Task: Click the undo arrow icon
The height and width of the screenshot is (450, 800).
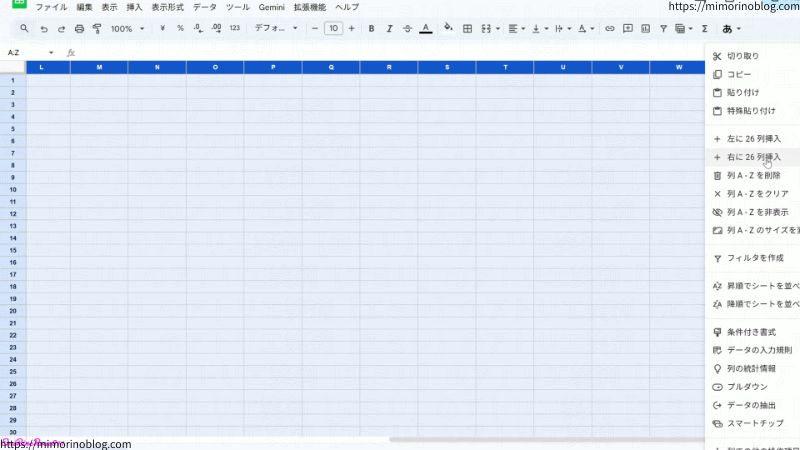Action: point(44,29)
